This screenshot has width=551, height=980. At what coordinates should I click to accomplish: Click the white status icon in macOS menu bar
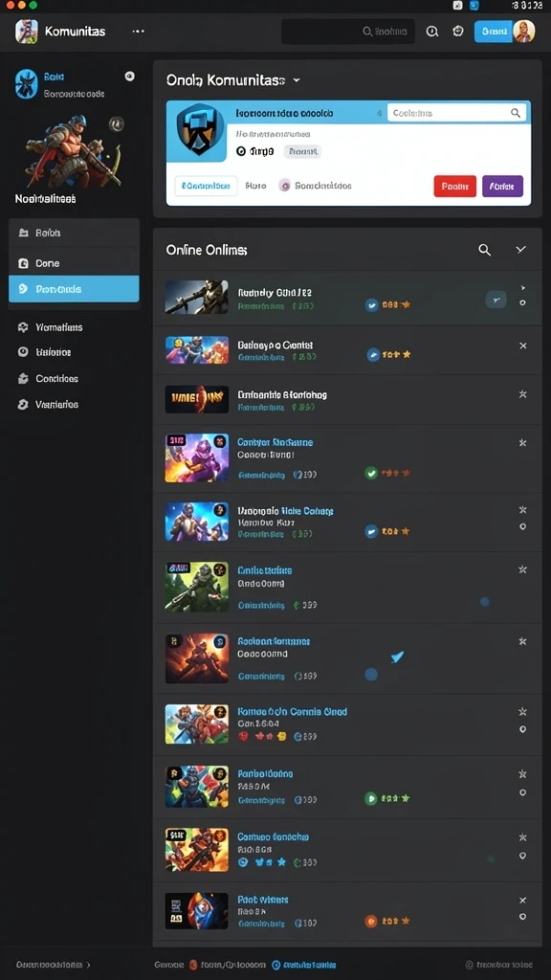tap(457, 5)
